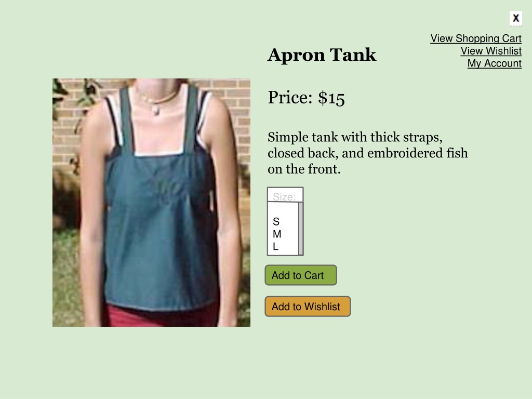Click the Apron Tank heading
The height and width of the screenshot is (399, 532).
(322, 55)
